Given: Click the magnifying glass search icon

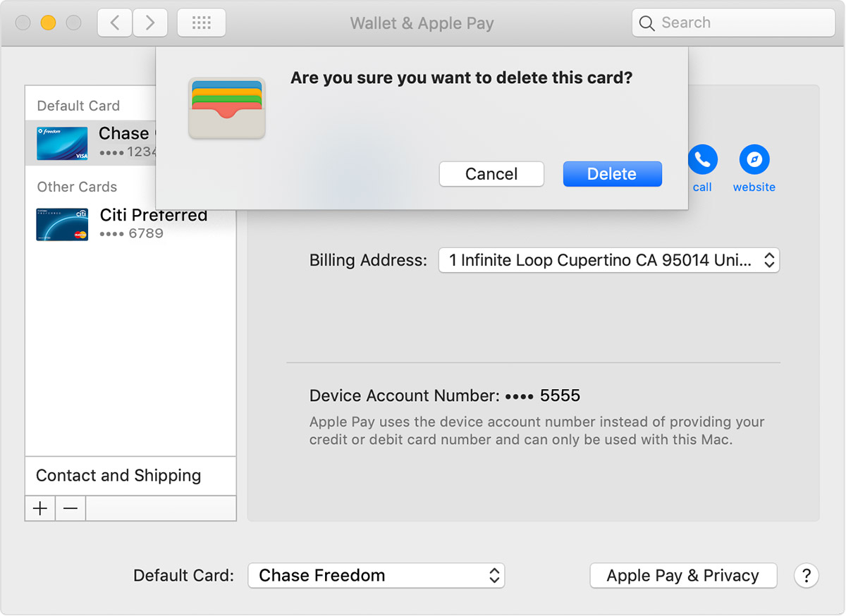Looking at the screenshot, I should [646, 23].
